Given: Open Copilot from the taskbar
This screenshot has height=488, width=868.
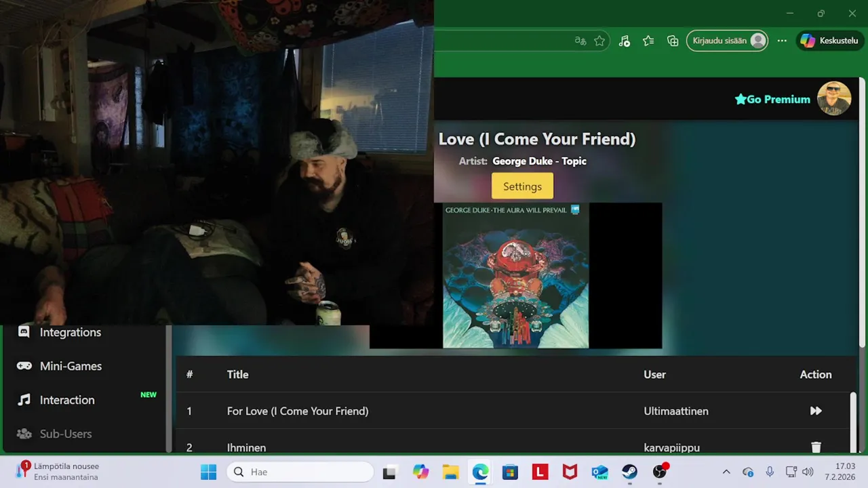Looking at the screenshot, I should (x=420, y=472).
